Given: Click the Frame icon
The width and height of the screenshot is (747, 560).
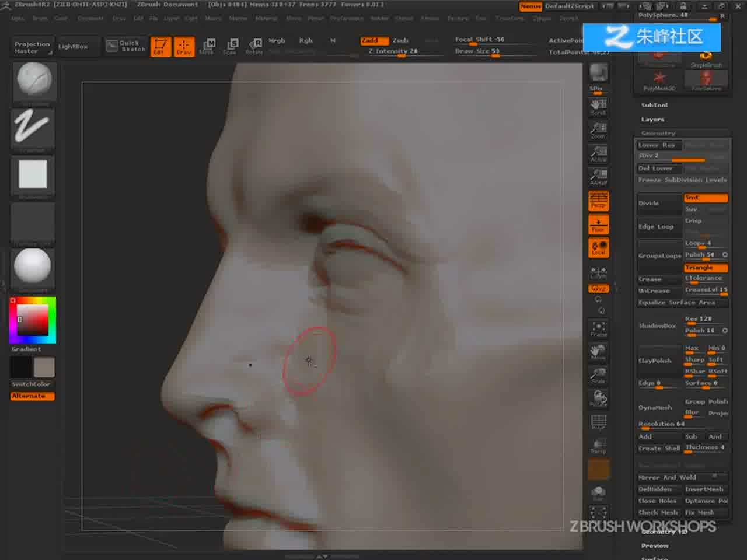Looking at the screenshot, I should click(598, 329).
